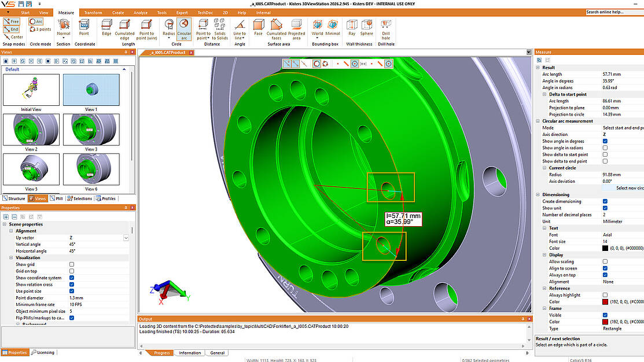Collapse the Default views group
The width and height of the screenshot is (644, 362).
124,69
